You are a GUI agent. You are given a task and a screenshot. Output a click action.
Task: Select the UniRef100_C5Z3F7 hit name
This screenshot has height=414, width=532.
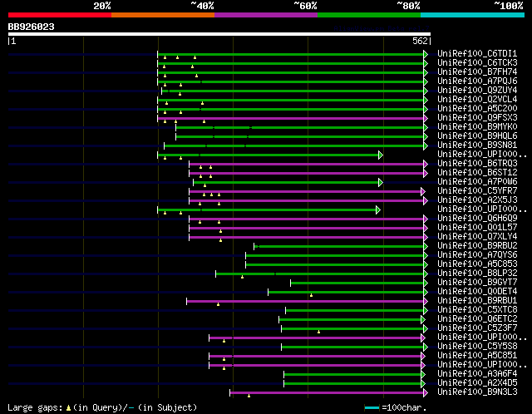click(477, 328)
